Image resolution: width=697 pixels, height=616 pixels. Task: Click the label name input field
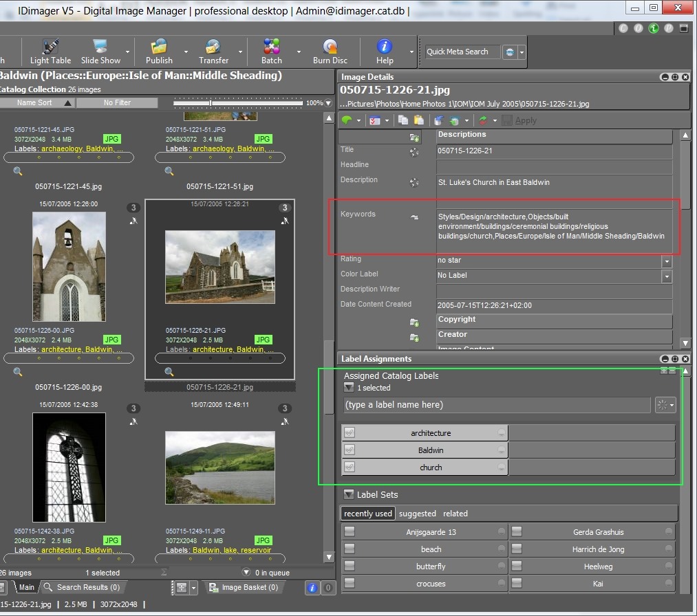497,405
